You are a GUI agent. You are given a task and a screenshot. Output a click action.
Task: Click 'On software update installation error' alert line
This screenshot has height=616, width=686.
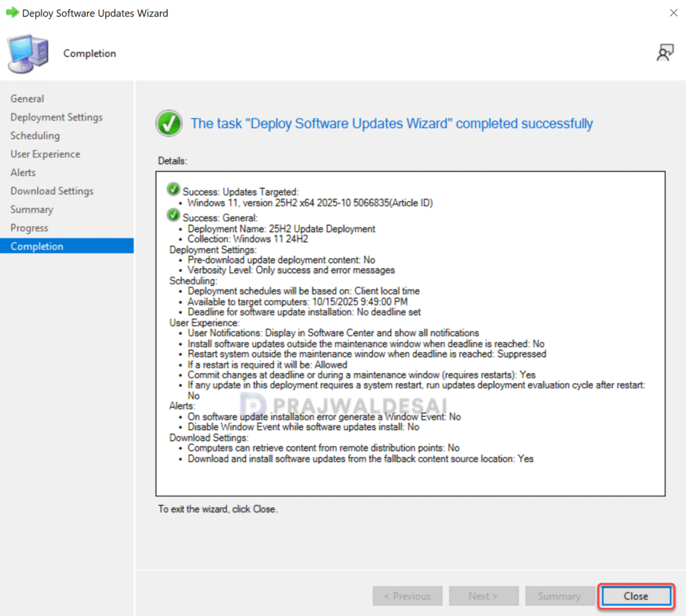[324, 416]
